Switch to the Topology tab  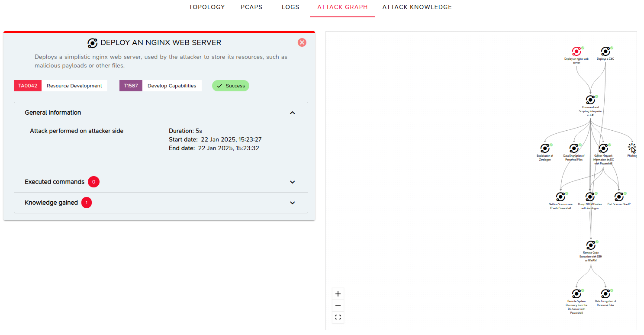tap(207, 7)
